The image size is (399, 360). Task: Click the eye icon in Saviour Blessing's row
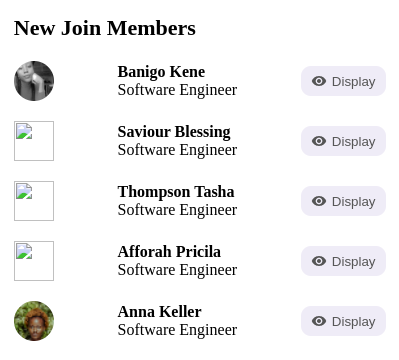click(x=319, y=141)
